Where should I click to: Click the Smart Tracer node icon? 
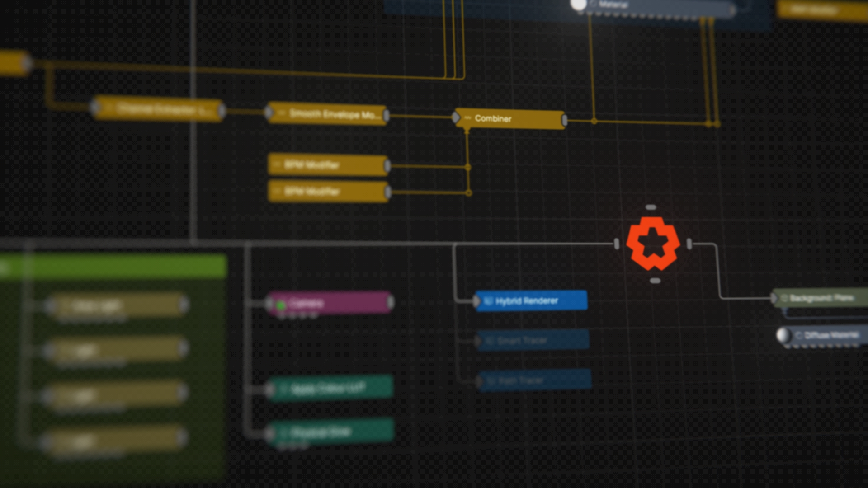point(491,340)
